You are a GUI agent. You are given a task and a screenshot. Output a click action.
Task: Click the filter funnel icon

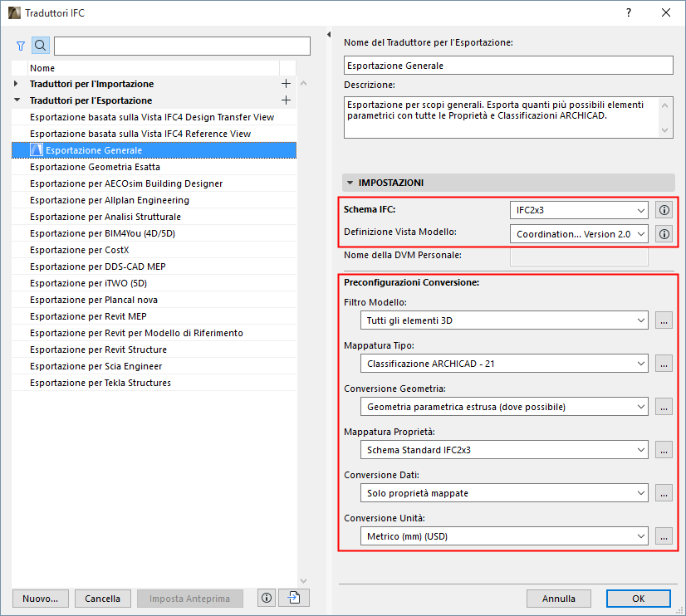pos(21,46)
